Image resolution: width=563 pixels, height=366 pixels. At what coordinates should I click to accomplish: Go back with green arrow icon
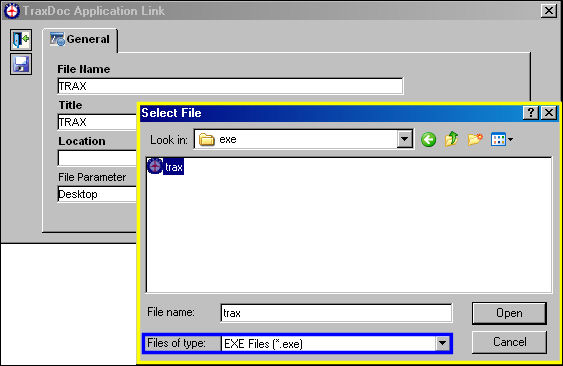click(429, 139)
